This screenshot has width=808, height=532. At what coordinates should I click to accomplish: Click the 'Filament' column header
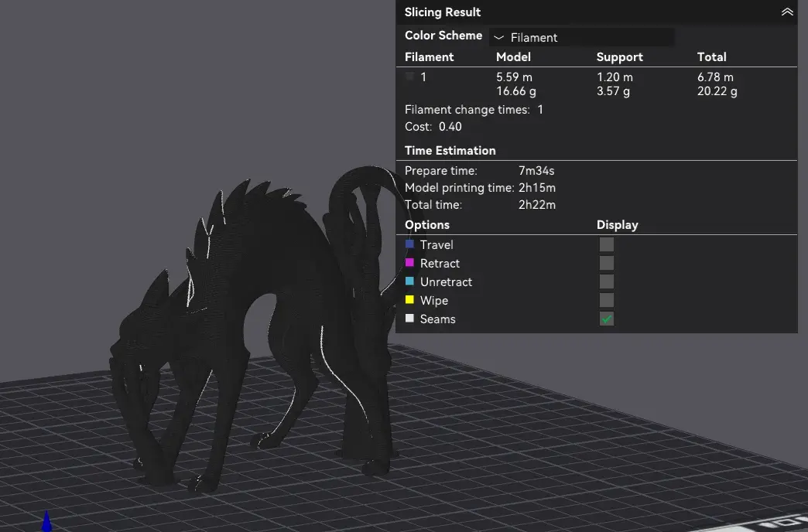pos(430,56)
